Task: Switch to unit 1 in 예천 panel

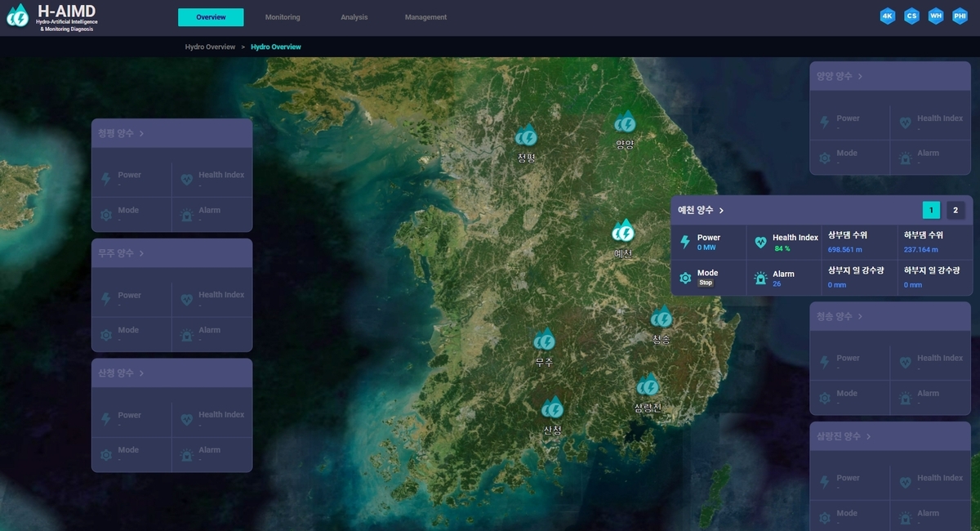Action: tap(931, 210)
